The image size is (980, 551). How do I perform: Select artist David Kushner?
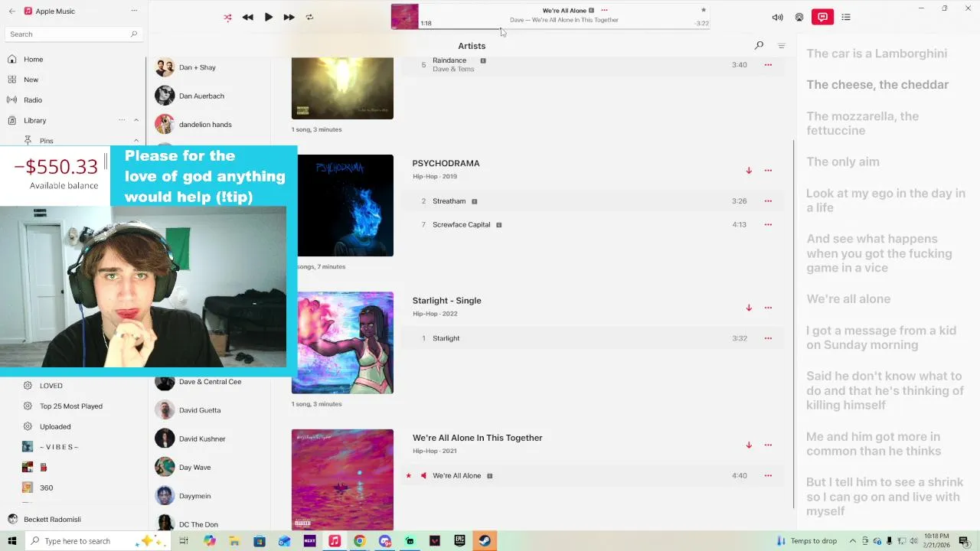point(201,439)
